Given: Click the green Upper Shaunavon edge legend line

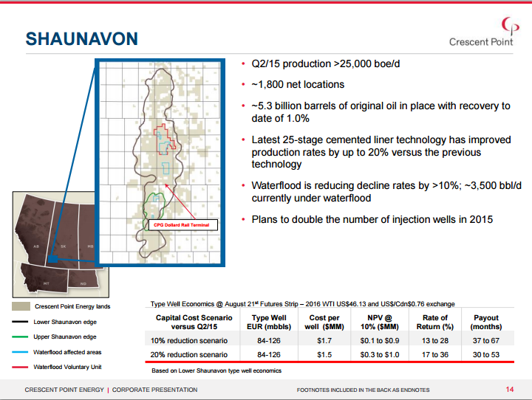Looking at the screenshot, I should 19,337.
